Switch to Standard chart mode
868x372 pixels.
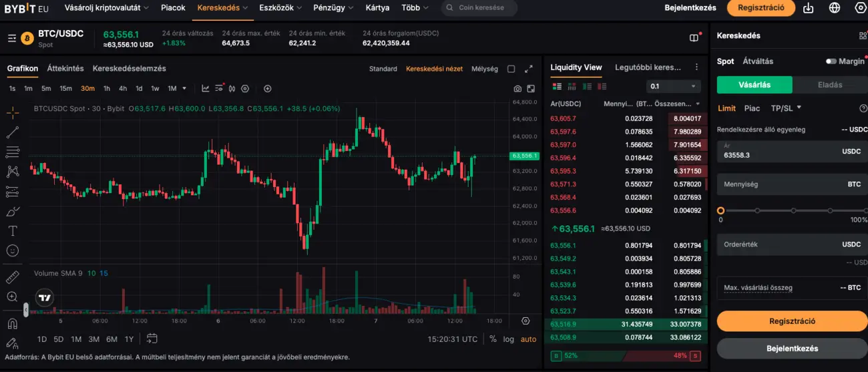383,69
